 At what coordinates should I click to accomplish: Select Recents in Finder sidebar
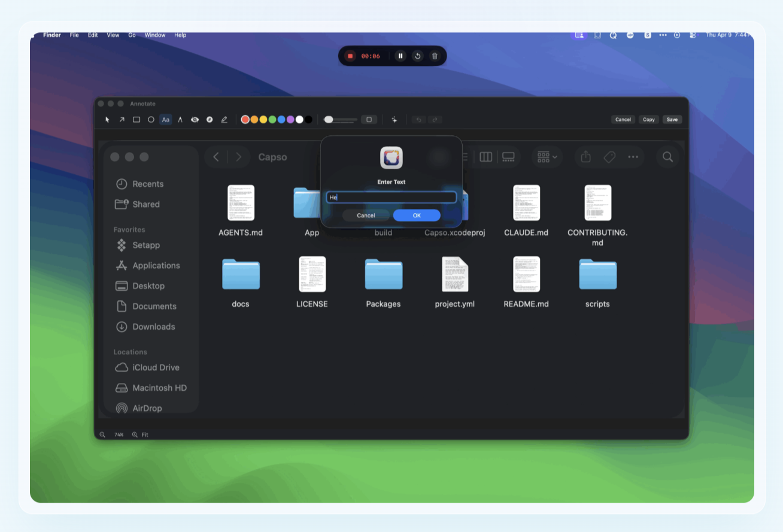[x=139, y=184]
